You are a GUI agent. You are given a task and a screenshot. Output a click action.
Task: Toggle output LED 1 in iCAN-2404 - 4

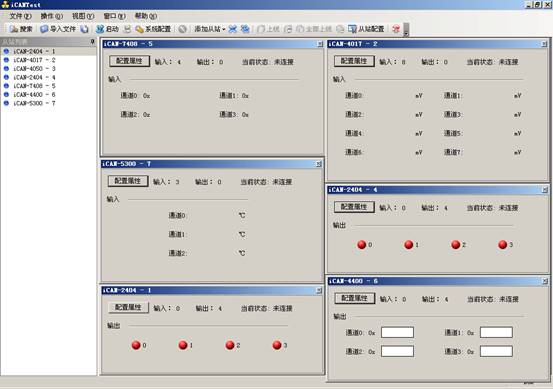tap(408, 244)
